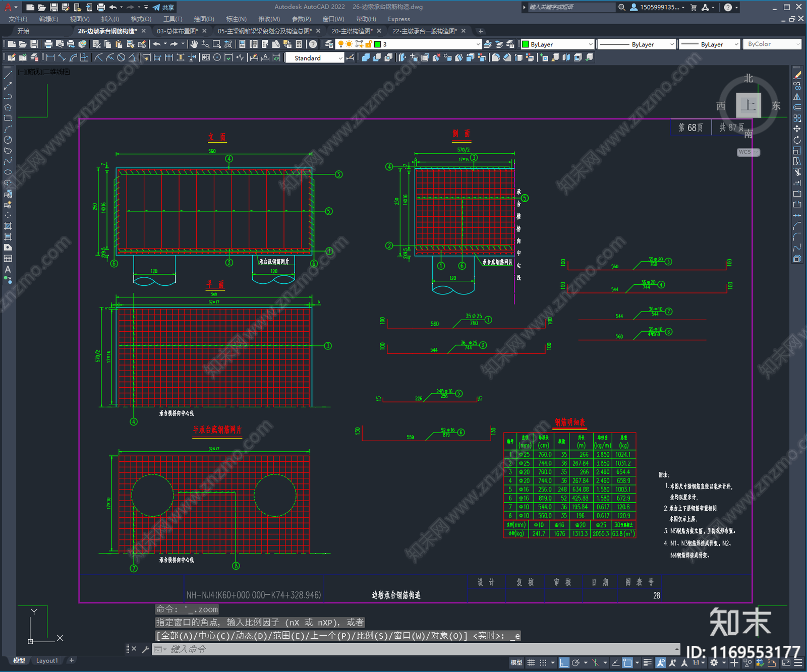Image resolution: width=807 pixels, height=672 pixels.
Task: Select the Circle tool in draw toolbar
Action: click(8, 140)
